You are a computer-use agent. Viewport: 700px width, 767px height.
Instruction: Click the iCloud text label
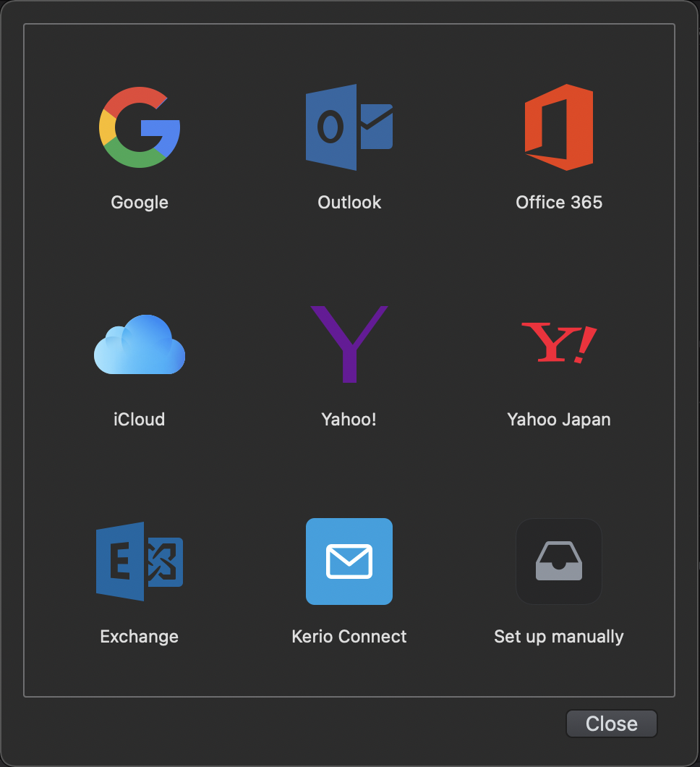[140, 419]
